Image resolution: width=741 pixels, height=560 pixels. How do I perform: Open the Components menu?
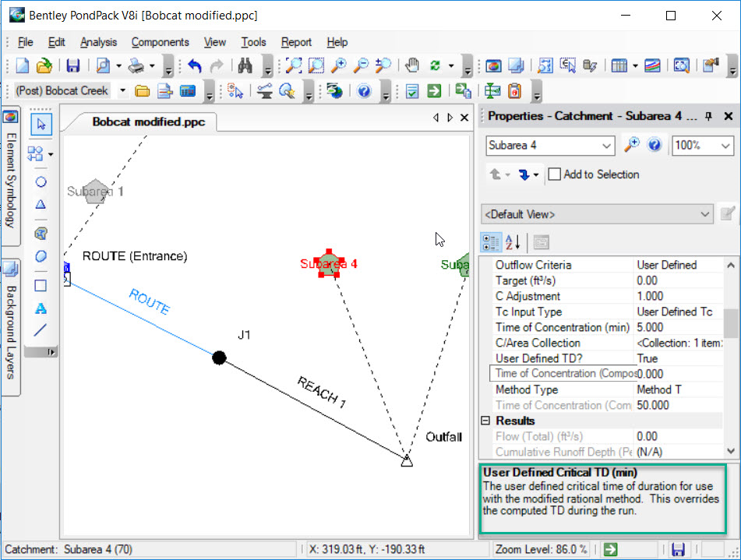[x=161, y=42]
